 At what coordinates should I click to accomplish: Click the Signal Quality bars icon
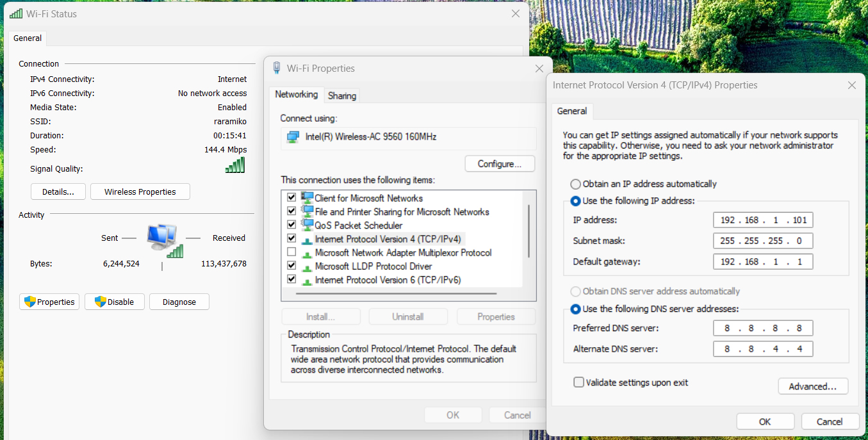[x=235, y=166]
